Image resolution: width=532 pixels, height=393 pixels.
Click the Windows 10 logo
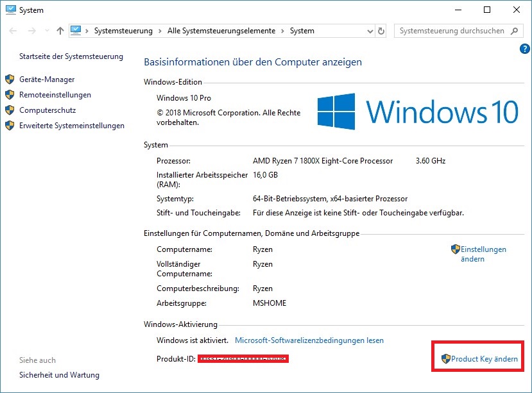coord(418,112)
